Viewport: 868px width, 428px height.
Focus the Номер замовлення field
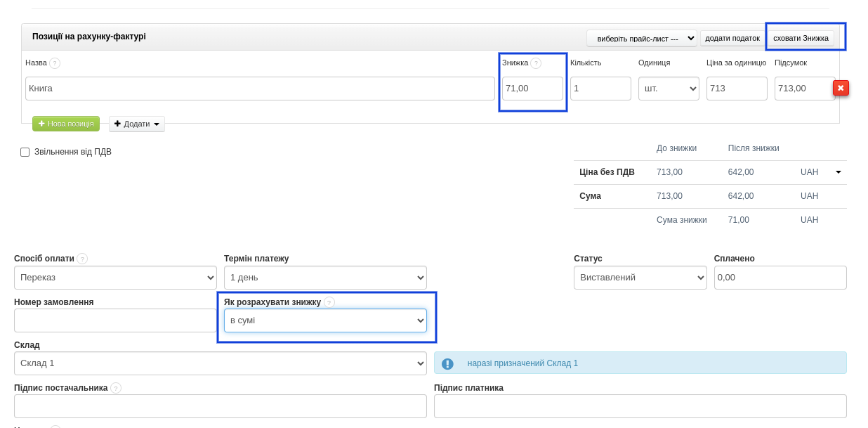[x=115, y=320]
